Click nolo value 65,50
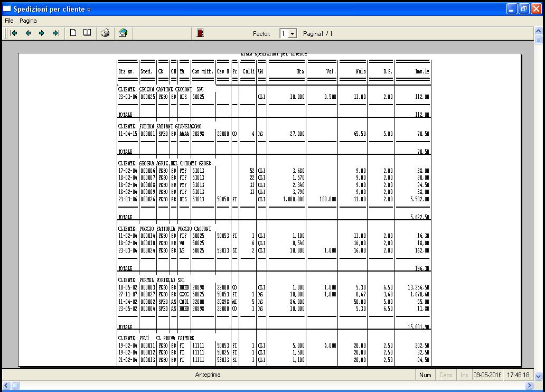The height and width of the screenshot is (392, 545). (360, 134)
